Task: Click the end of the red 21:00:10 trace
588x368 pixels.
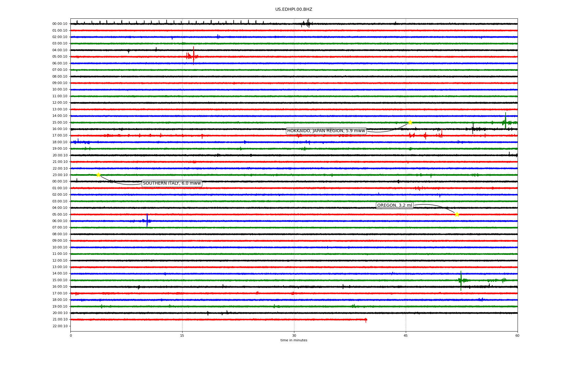Action: click(x=366, y=320)
